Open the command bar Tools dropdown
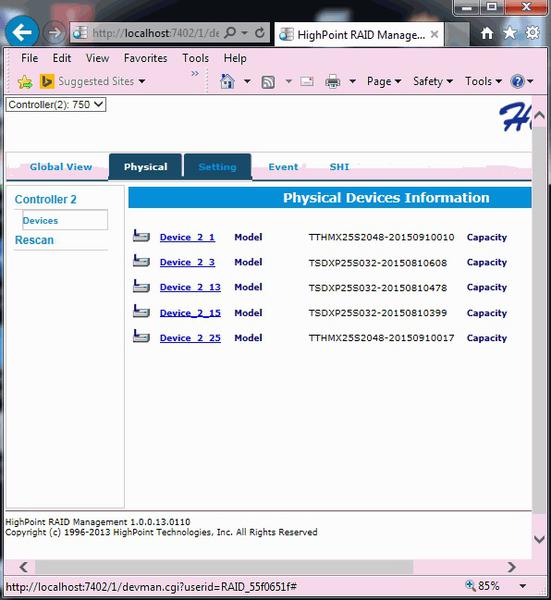Viewport: 551px width, 600px height. coord(483,81)
